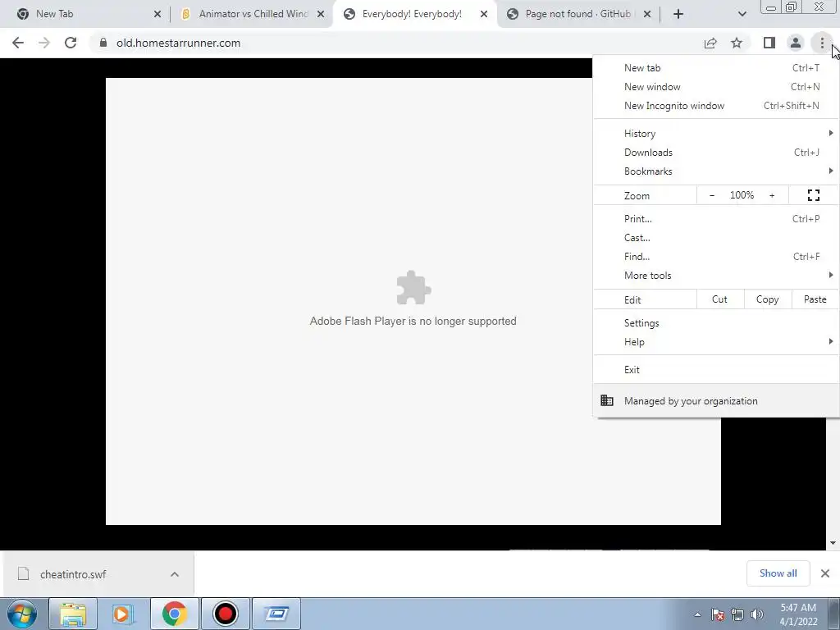Reload the current page

coord(71,43)
